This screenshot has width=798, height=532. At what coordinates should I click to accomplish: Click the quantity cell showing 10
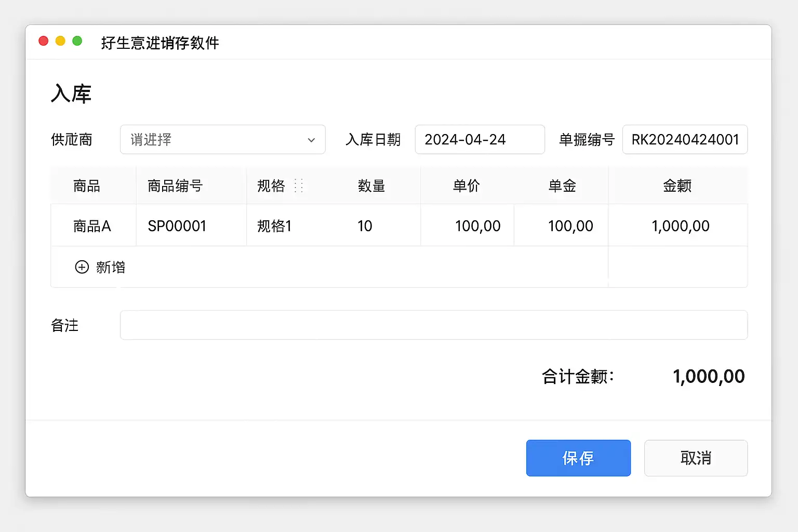tap(365, 226)
